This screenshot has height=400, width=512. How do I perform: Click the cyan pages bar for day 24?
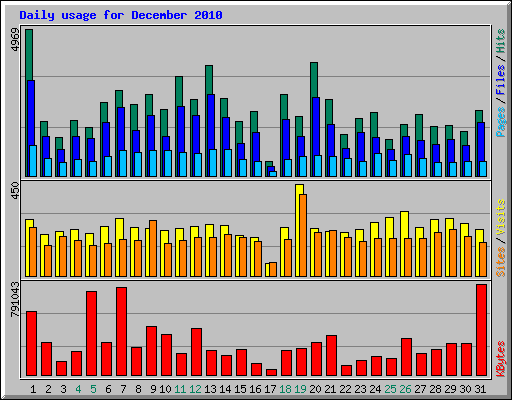coord(378,165)
